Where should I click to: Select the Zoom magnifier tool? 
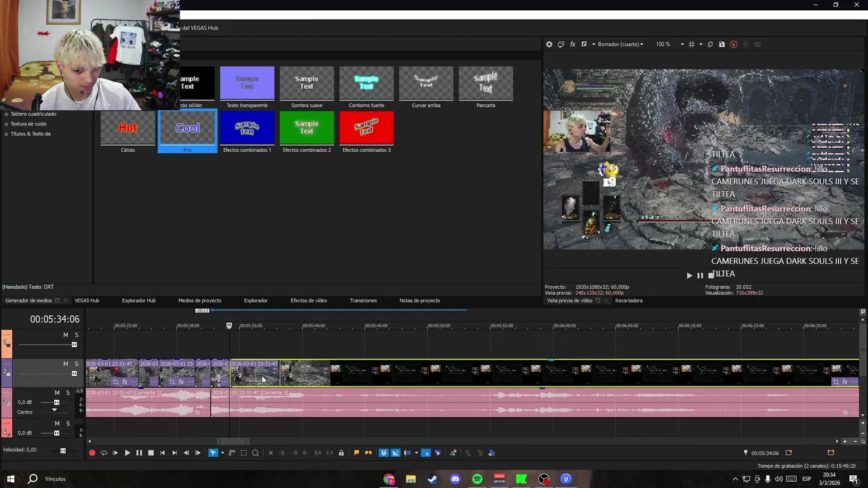coord(255,453)
